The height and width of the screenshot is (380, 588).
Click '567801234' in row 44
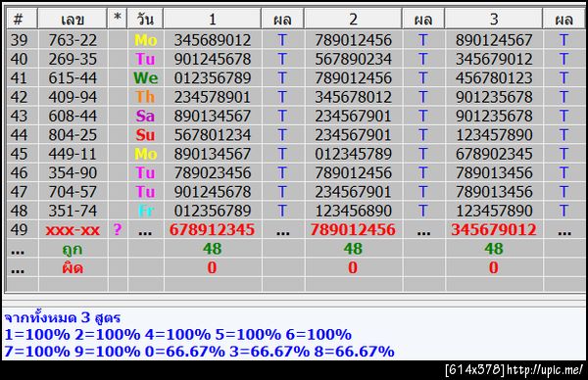click(x=213, y=135)
